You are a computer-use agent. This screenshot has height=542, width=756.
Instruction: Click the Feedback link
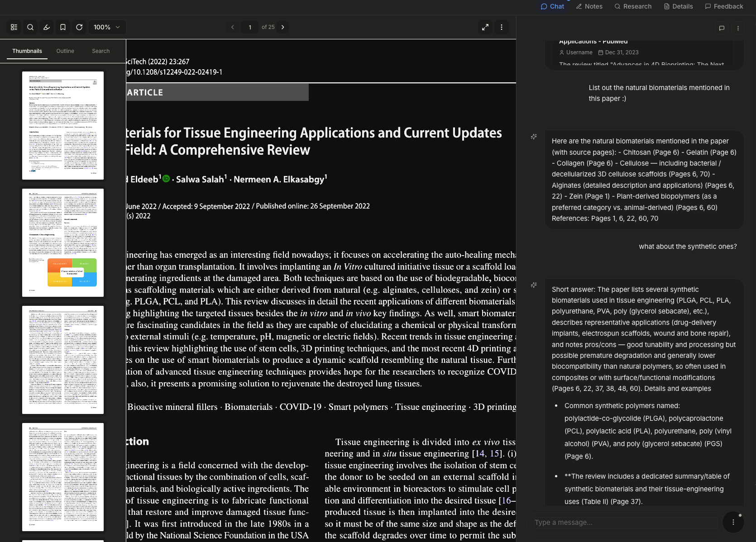[x=724, y=6]
